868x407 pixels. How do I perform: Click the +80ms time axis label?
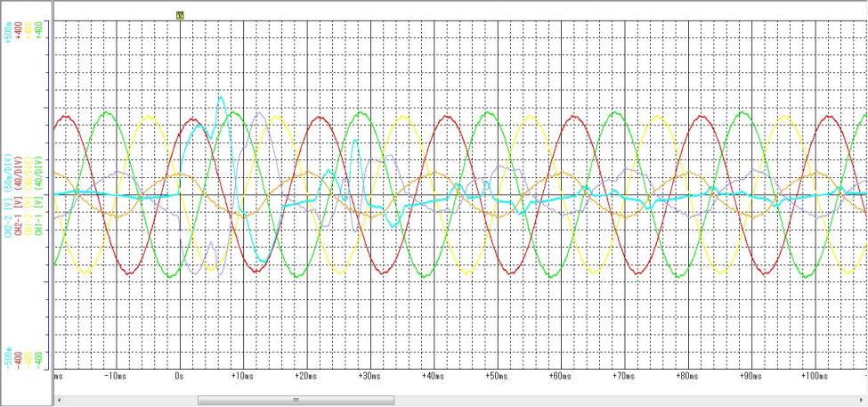(687, 376)
